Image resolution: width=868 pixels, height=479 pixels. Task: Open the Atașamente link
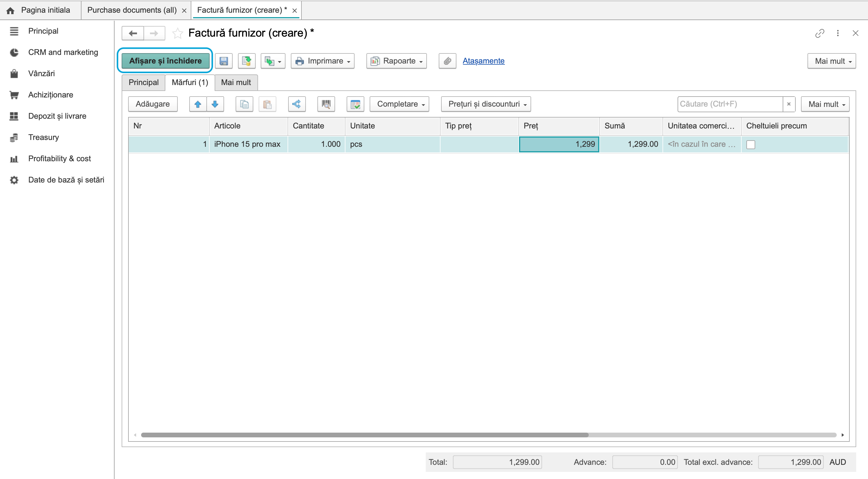click(483, 61)
